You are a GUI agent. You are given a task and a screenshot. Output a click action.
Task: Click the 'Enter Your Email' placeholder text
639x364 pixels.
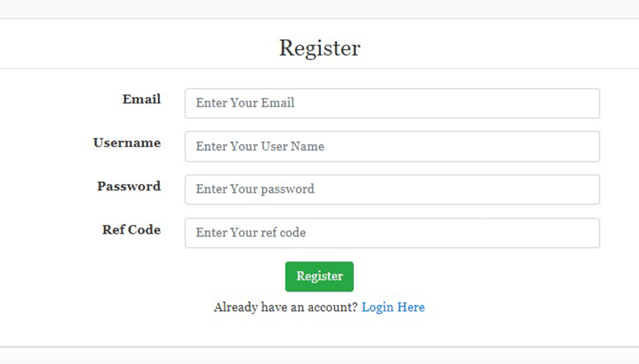coord(245,103)
